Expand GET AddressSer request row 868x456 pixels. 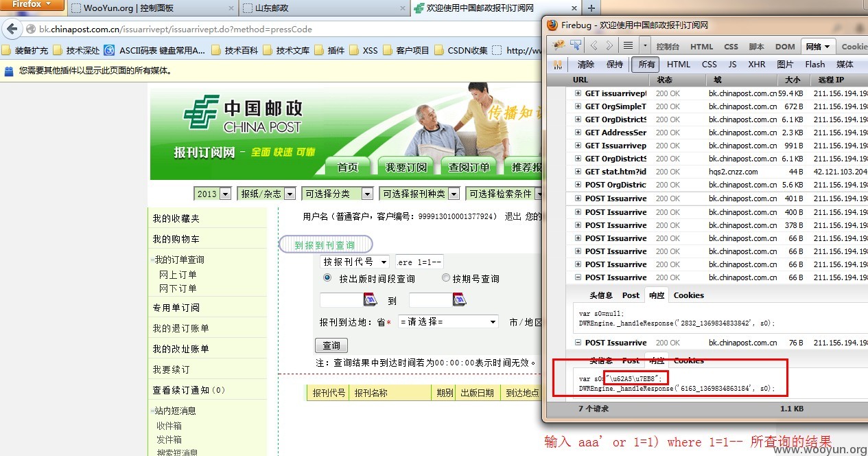click(x=578, y=133)
